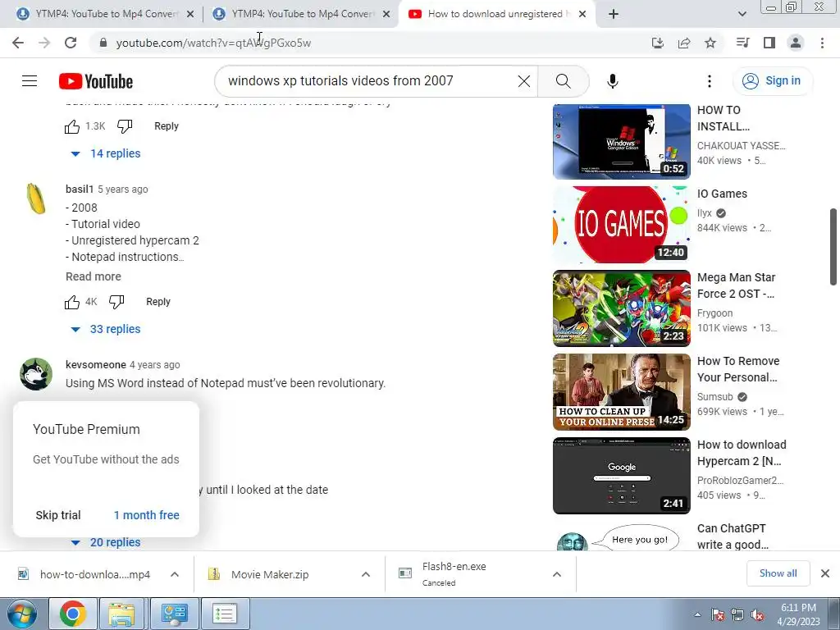Click basil1's corn avatar
The image size is (840, 630).
tap(36, 199)
